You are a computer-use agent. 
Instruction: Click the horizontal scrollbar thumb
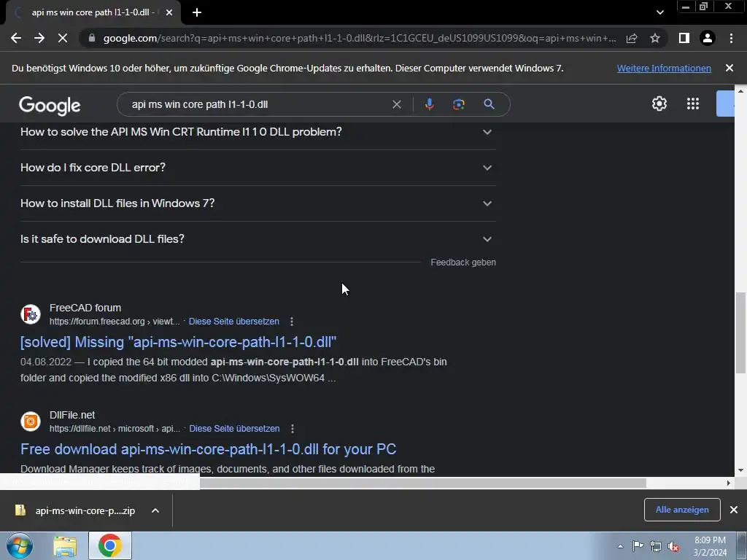pyautogui.click(x=422, y=483)
